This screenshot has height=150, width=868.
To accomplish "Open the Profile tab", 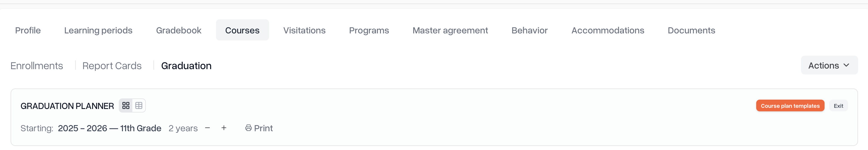I will 28,30.
